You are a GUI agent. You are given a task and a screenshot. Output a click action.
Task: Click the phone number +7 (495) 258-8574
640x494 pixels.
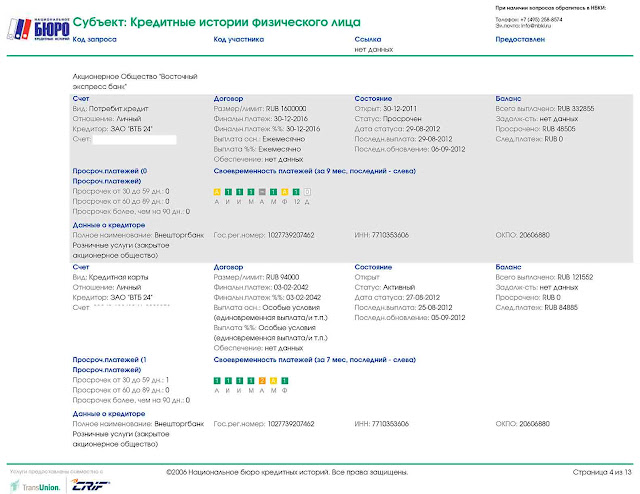click(541, 19)
